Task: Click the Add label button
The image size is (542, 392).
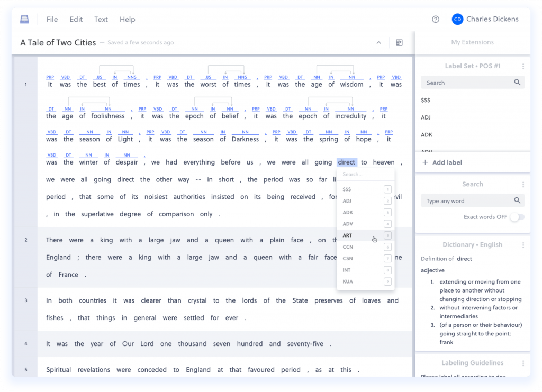Action: click(473, 162)
